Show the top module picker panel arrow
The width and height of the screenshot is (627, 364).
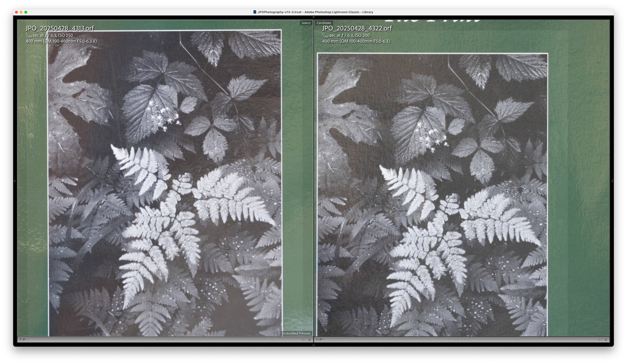[313, 17]
